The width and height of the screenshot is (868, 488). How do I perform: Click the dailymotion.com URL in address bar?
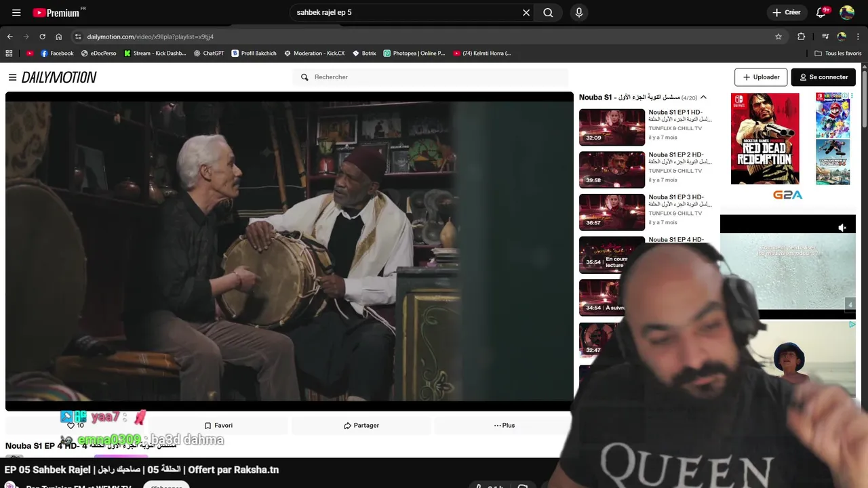(150, 37)
